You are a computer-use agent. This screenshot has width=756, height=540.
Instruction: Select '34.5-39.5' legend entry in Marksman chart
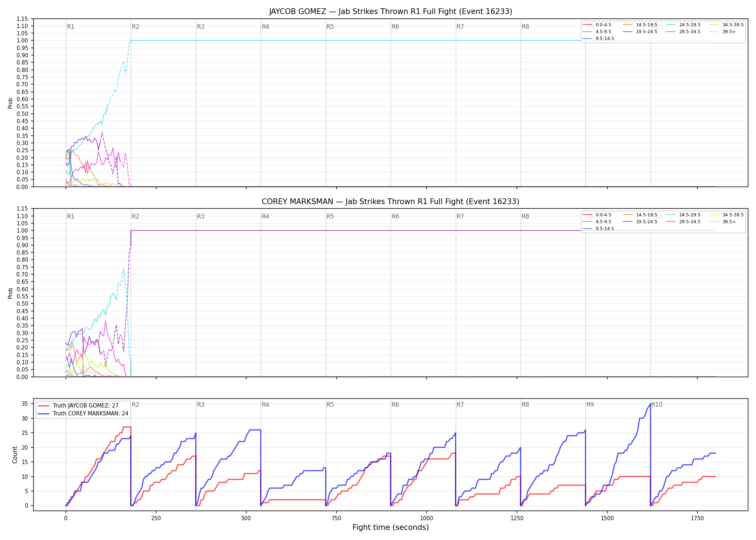tap(726, 215)
